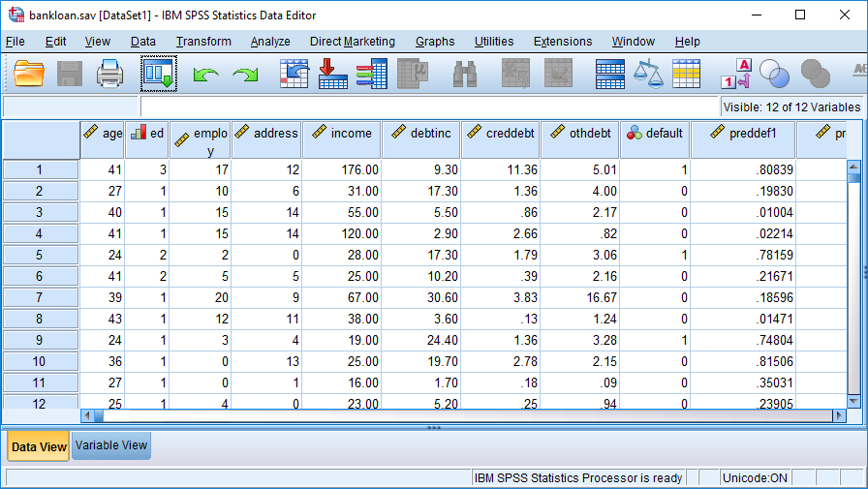
Task: Select the Go to variable icon
Action: coord(332,74)
